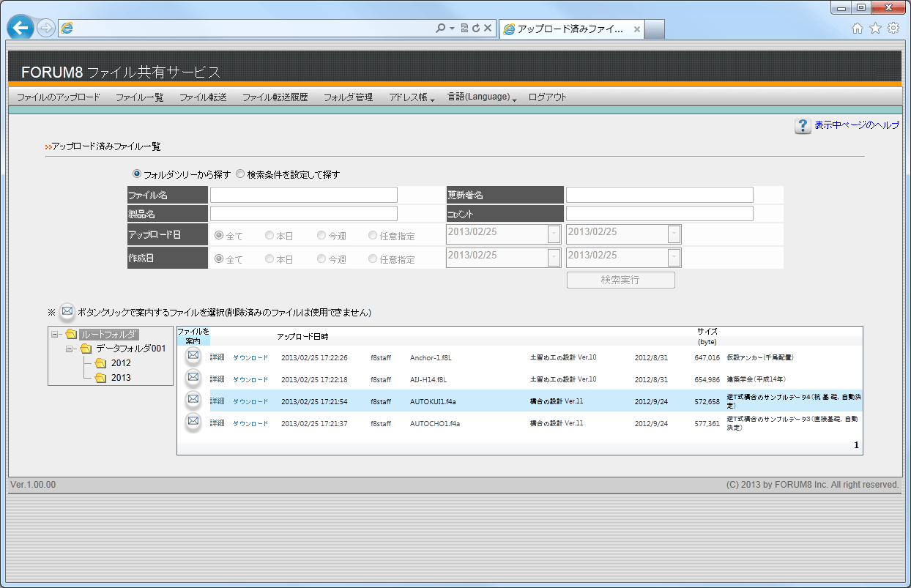Click the 2012 folder icon
Image resolution: width=911 pixels, height=588 pixels.
(x=100, y=363)
